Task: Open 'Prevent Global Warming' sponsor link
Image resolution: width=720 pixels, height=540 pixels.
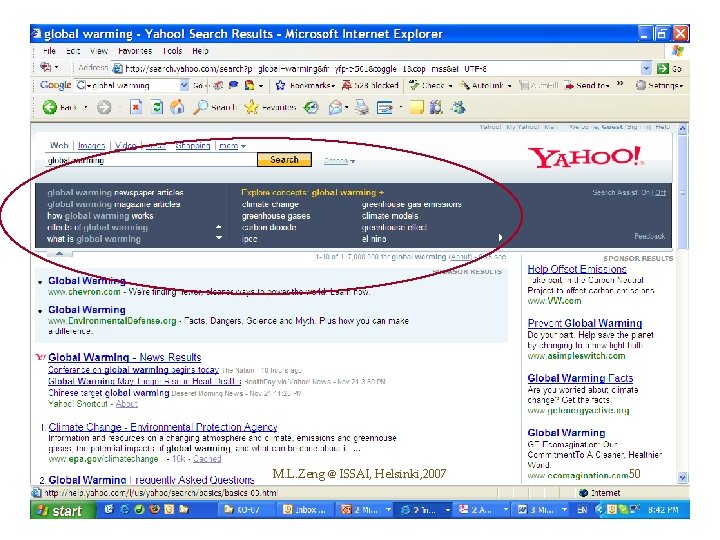Action: 585,323
